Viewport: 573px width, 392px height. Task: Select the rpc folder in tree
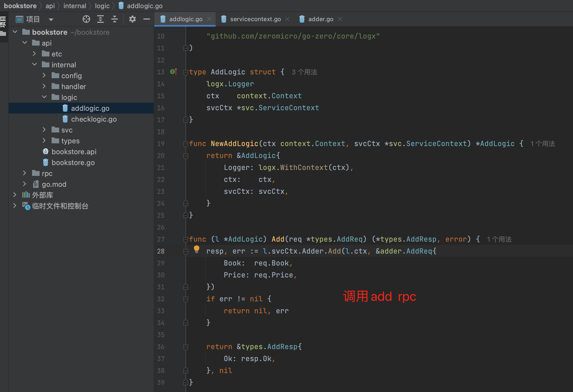[81, 173]
